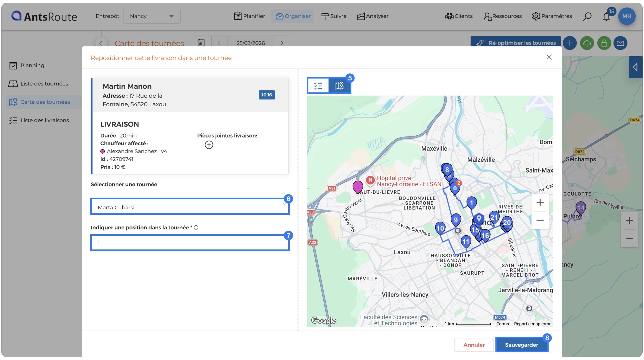This screenshot has width=644, height=360.
Task: Click the Hôpital privé Nancy-Lorraine marker
Action: 370,180
